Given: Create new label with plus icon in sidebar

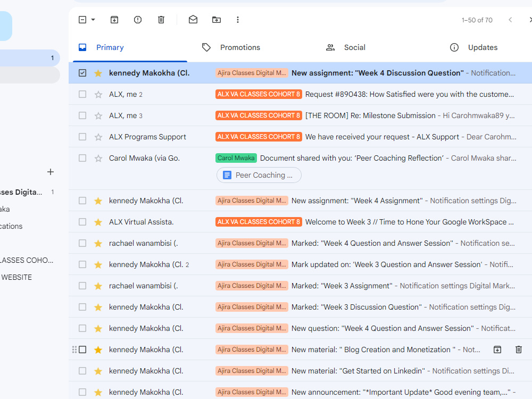Looking at the screenshot, I should 51,172.
